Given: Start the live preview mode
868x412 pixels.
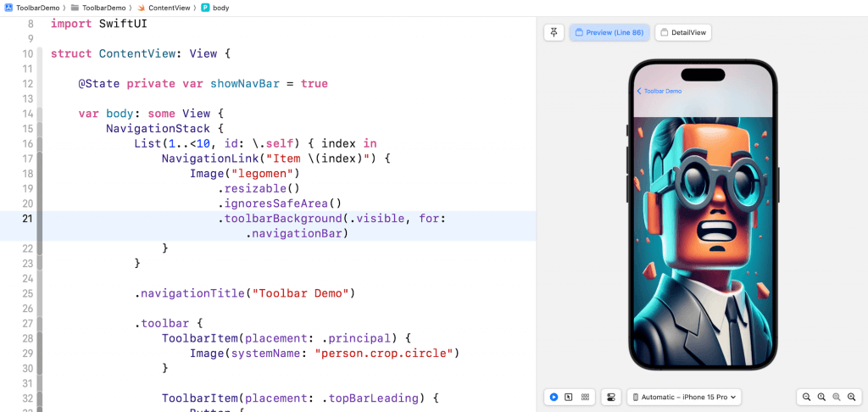Looking at the screenshot, I should (x=554, y=397).
